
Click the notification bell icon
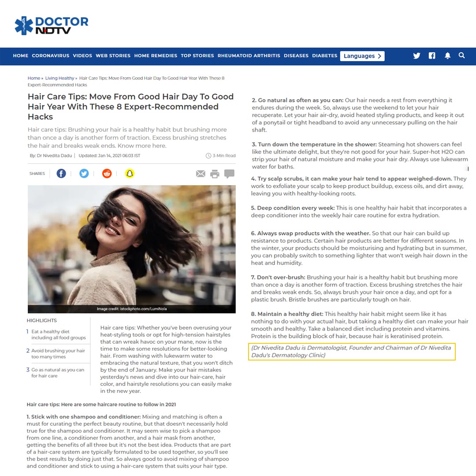[x=447, y=56]
